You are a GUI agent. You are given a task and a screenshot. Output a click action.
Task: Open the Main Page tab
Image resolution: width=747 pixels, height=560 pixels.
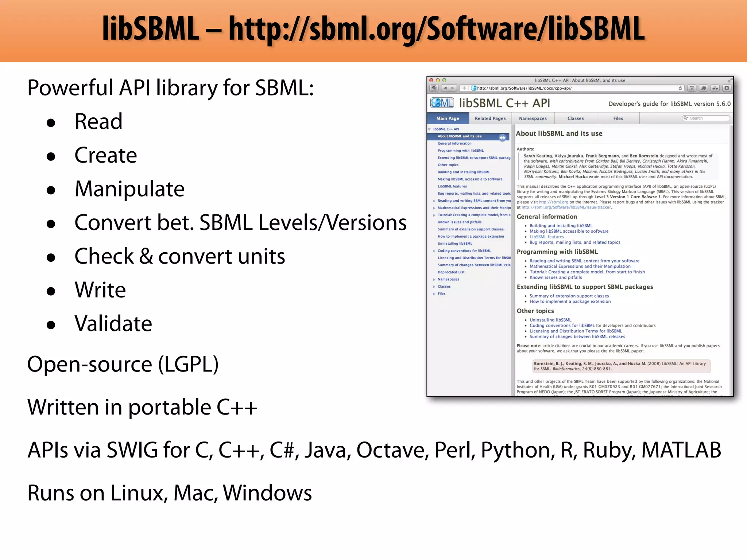point(448,118)
